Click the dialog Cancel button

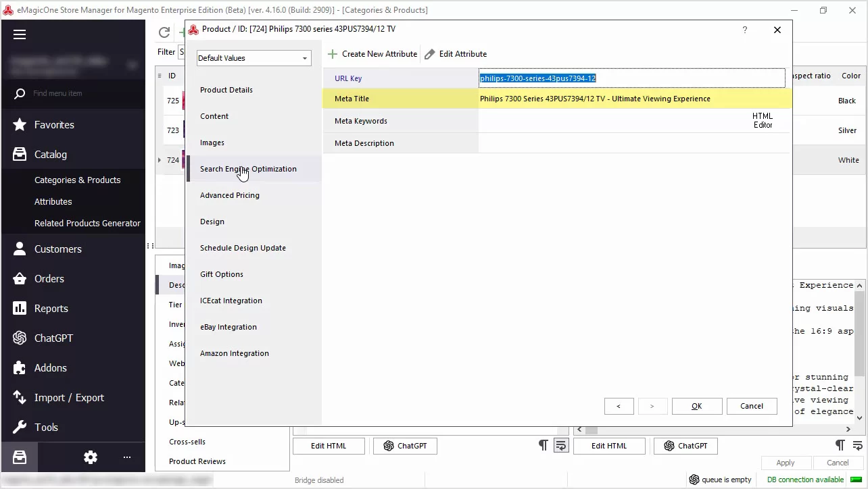752,406
